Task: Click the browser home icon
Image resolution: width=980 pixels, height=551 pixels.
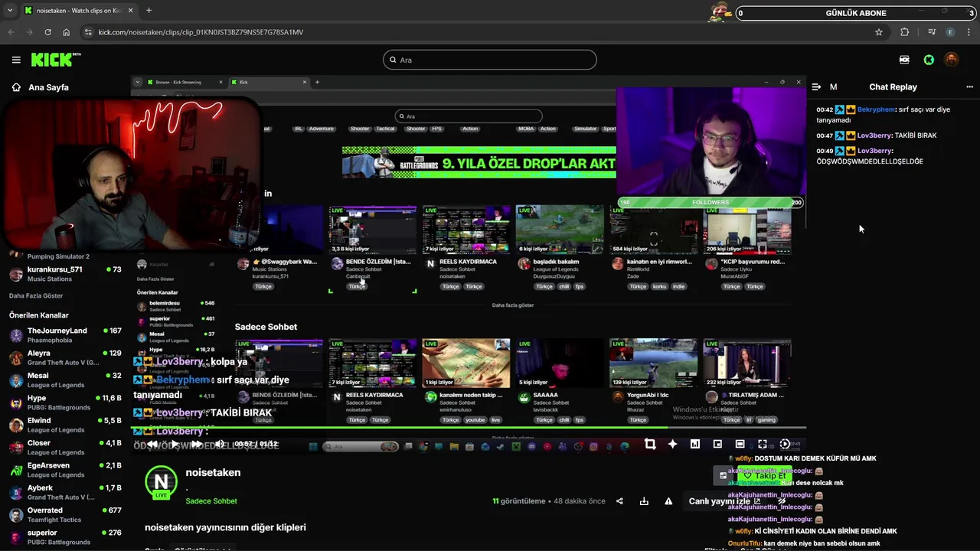Action: pyautogui.click(x=66, y=32)
